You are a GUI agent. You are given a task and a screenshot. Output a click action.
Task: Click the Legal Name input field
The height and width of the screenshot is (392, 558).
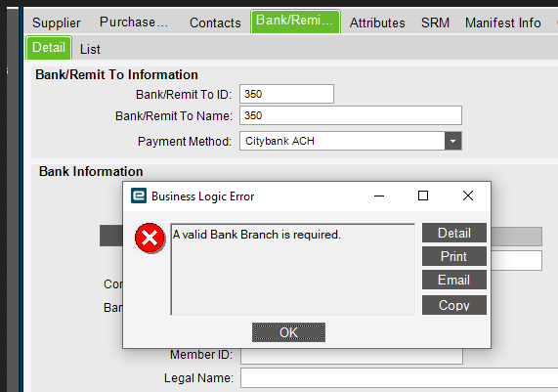coord(400,377)
